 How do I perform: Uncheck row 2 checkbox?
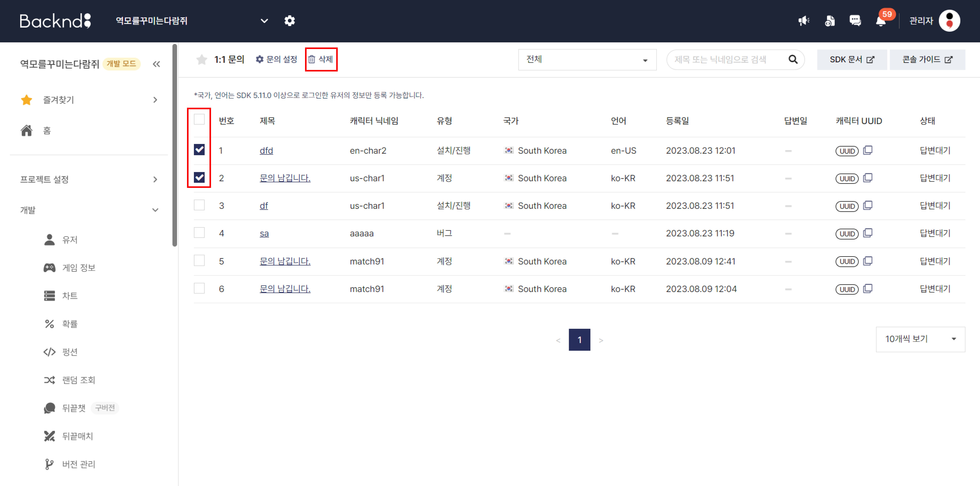(199, 177)
